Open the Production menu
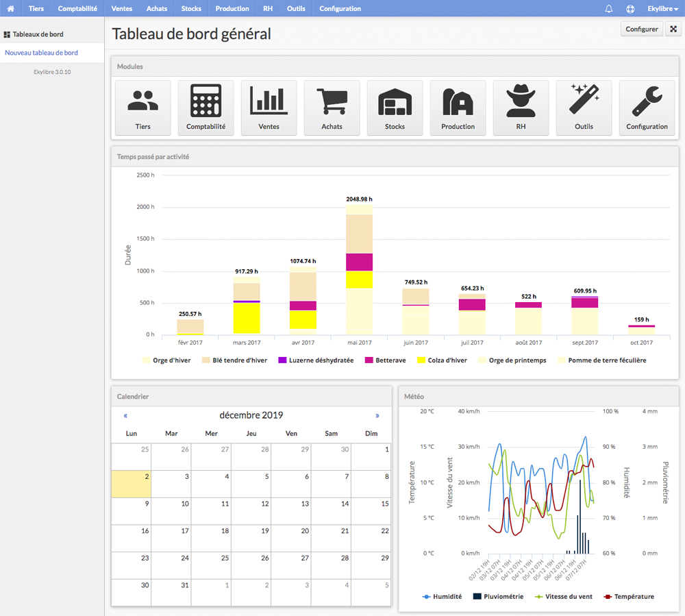This screenshot has height=616, width=685. [232, 8]
